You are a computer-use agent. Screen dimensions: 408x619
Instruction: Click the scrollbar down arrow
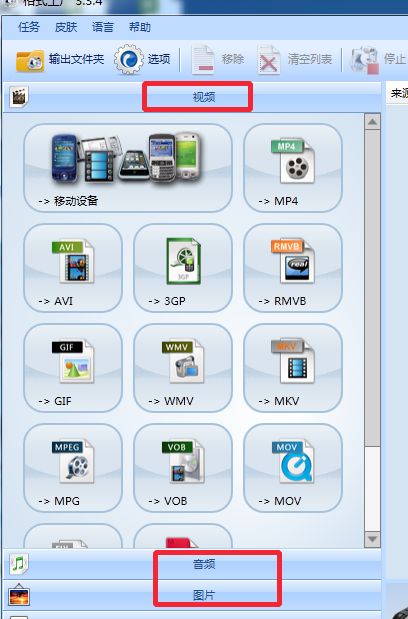click(372, 539)
